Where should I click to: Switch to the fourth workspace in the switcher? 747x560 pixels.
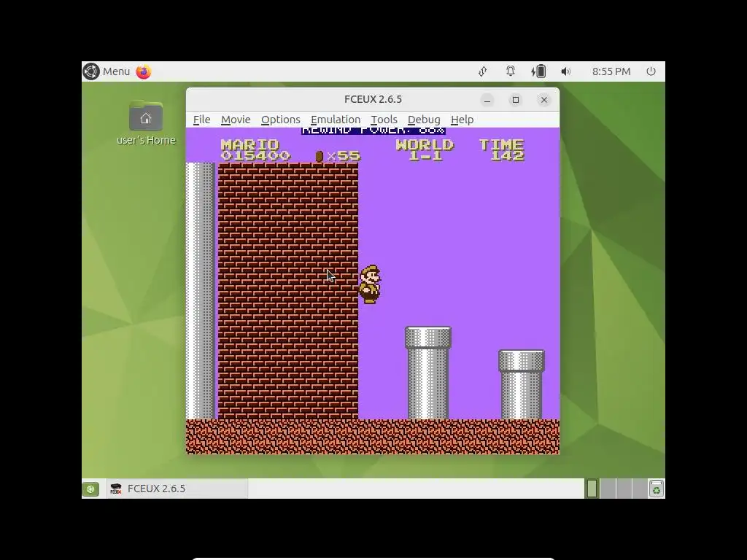click(639, 489)
